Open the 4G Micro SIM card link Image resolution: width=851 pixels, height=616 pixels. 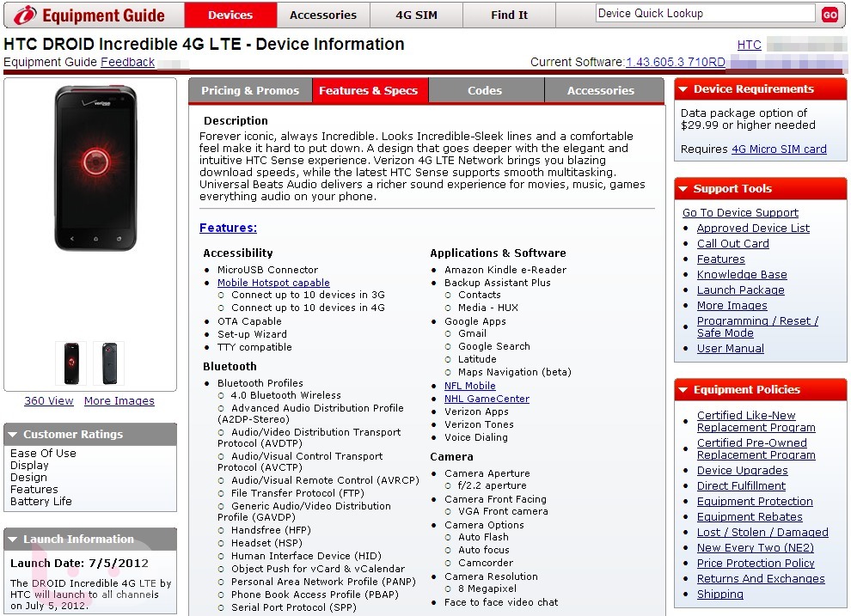tap(779, 149)
